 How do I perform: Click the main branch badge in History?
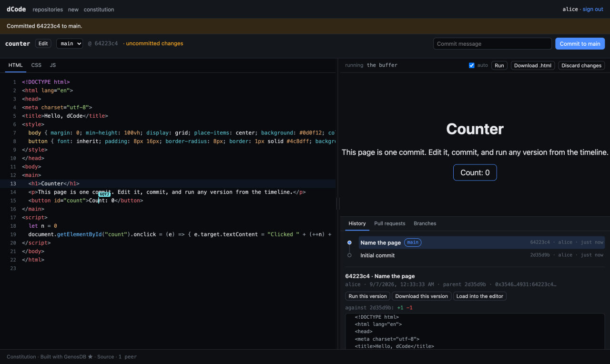click(413, 243)
